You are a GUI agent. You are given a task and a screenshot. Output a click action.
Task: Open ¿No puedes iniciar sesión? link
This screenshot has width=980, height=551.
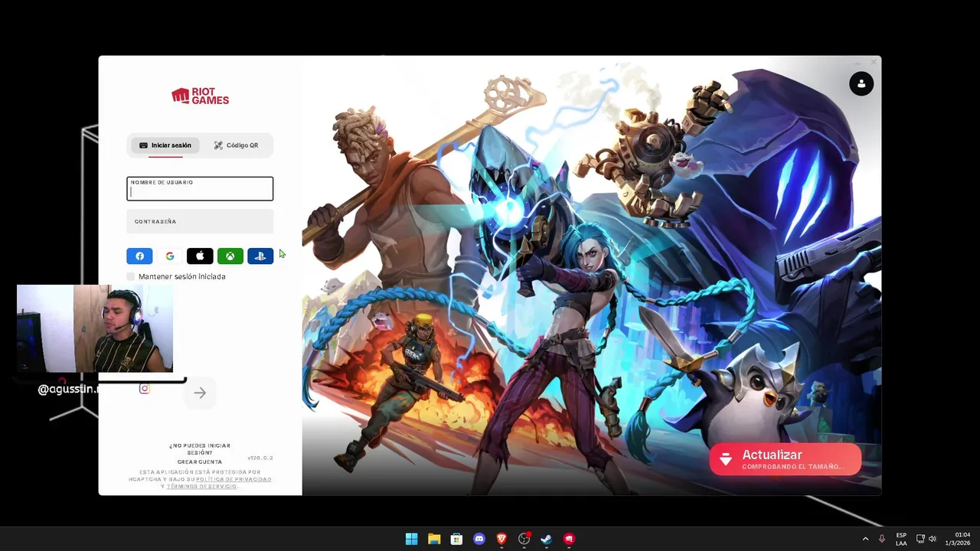(200, 449)
